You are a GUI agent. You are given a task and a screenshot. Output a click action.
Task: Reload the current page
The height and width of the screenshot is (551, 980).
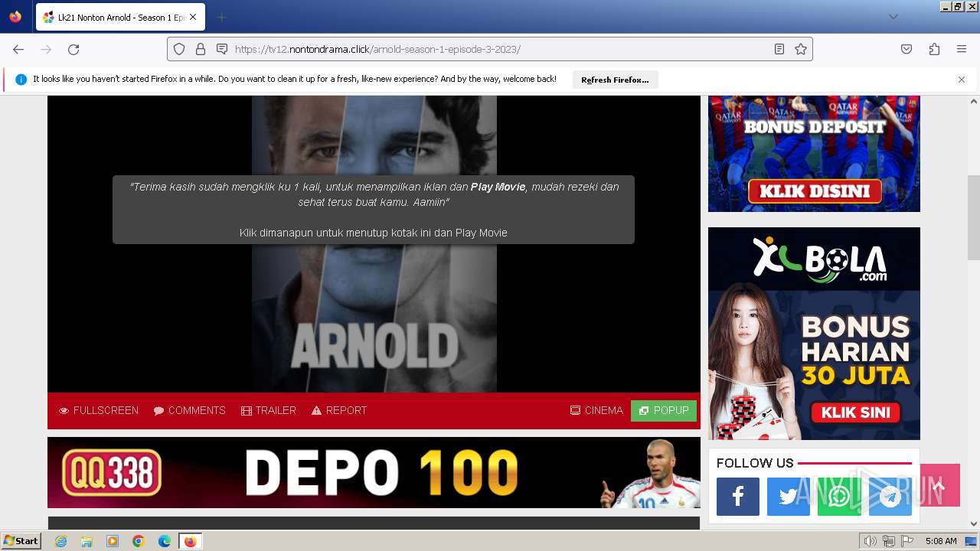73,49
